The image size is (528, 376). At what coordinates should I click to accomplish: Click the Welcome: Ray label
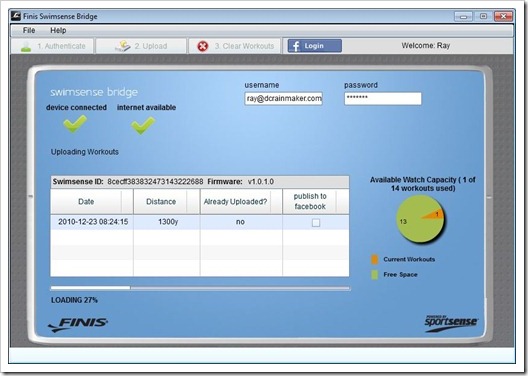click(x=426, y=46)
